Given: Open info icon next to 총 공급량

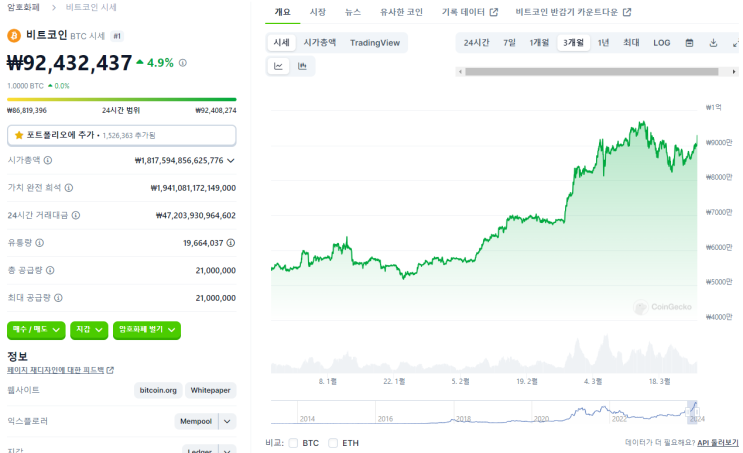Looking at the screenshot, I should pyautogui.click(x=50, y=270).
